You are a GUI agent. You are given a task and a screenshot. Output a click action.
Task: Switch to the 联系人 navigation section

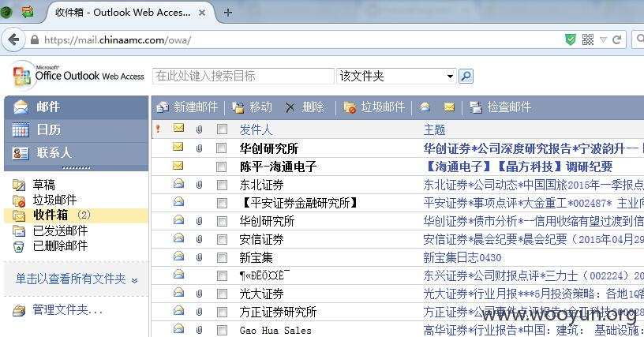[77, 153]
